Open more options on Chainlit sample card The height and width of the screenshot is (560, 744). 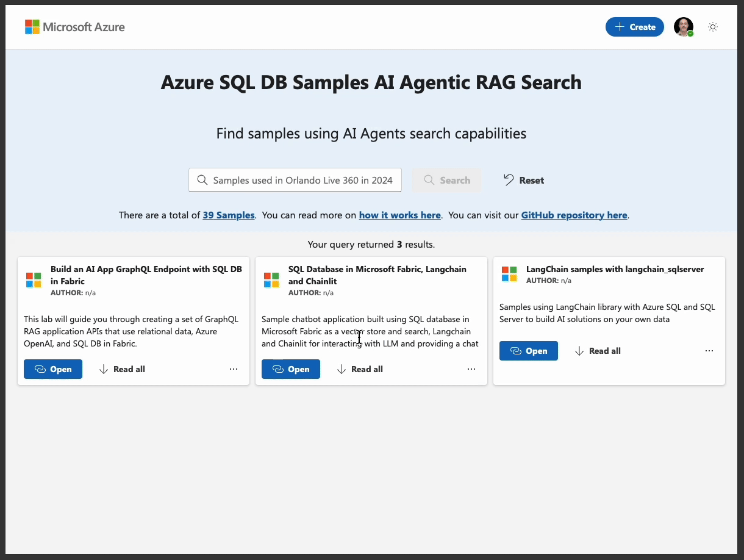click(x=471, y=369)
